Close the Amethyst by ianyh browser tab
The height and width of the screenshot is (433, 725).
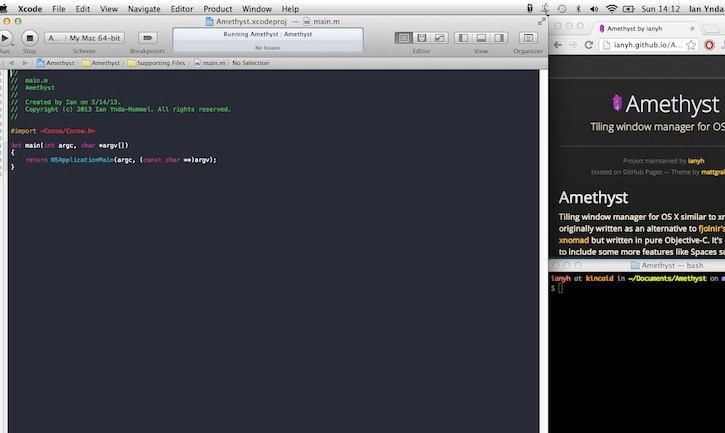(692, 28)
